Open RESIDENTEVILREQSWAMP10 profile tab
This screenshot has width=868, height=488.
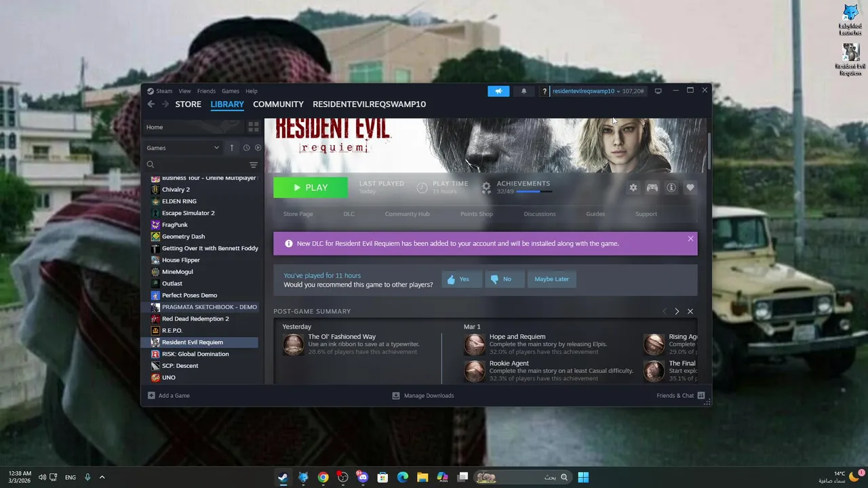(x=369, y=104)
